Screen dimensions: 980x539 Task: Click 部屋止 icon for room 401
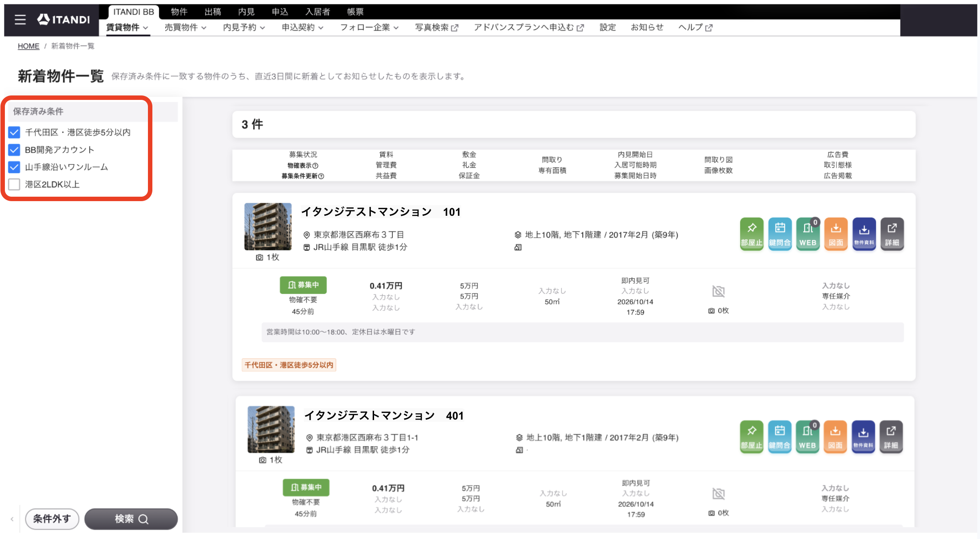751,437
